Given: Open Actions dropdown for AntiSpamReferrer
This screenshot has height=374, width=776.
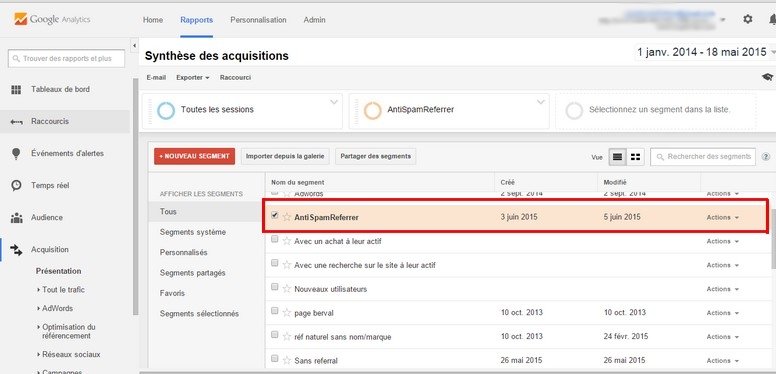Looking at the screenshot, I should 723,217.
